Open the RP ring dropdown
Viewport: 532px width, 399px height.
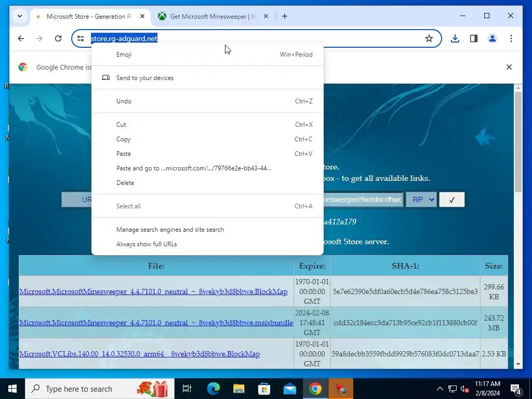pyautogui.click(x=421, y=199)
